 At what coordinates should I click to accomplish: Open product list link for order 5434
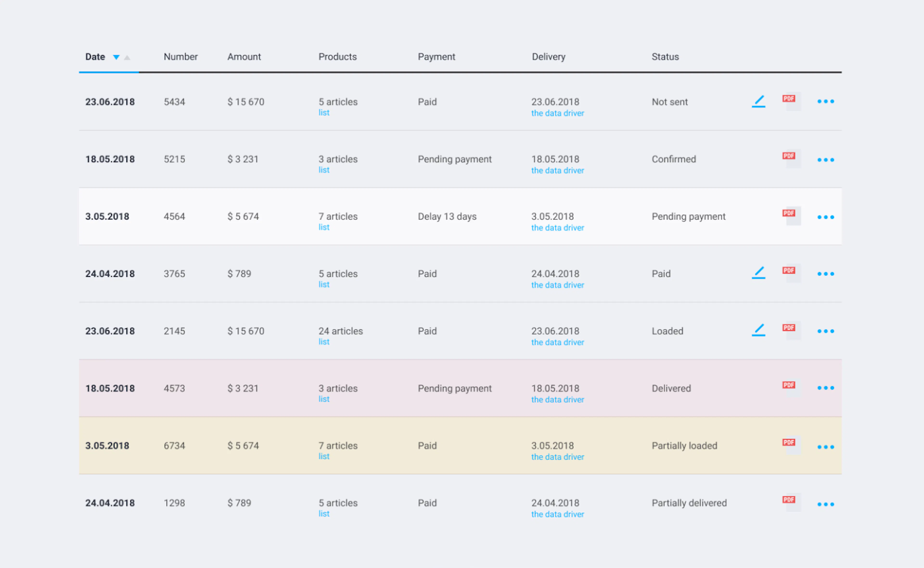coord(324,113)
